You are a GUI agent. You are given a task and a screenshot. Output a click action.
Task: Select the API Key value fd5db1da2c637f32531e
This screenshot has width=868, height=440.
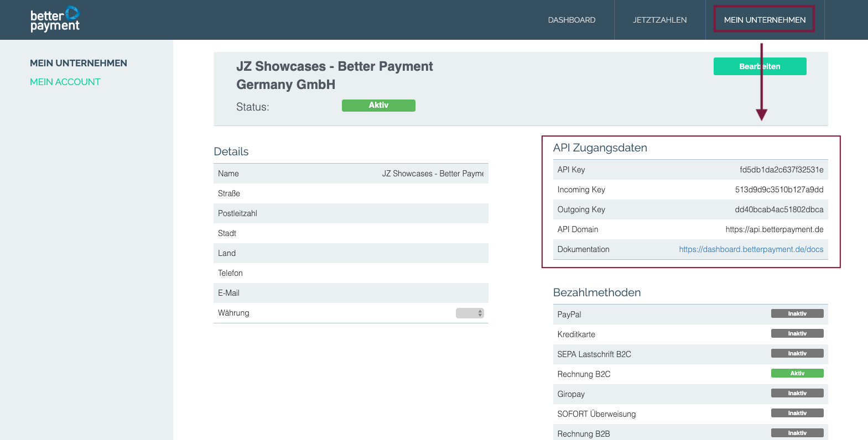(782, 170)
